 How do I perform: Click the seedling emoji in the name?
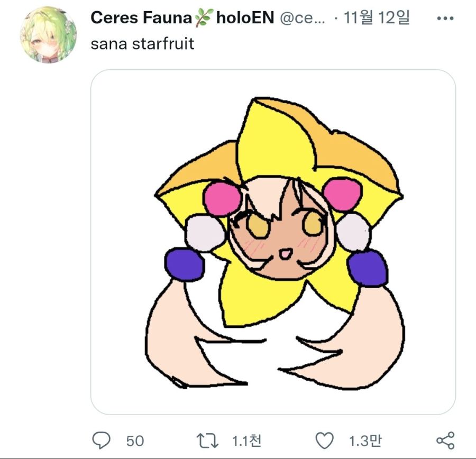(x=203, y=19)
